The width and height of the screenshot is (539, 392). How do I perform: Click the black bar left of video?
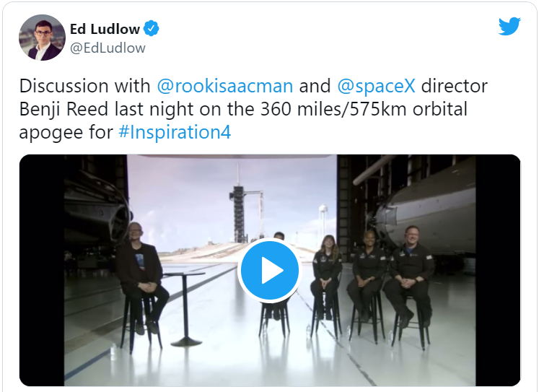click(42, 270)
